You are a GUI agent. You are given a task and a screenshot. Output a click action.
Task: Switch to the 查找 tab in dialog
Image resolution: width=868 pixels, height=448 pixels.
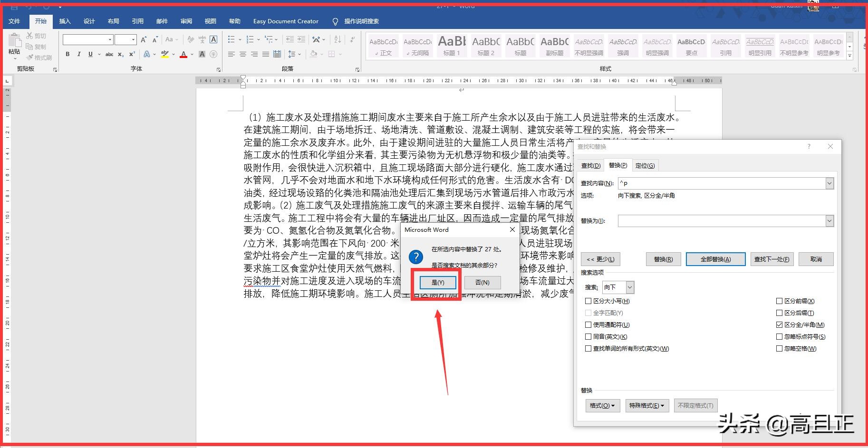591,165
